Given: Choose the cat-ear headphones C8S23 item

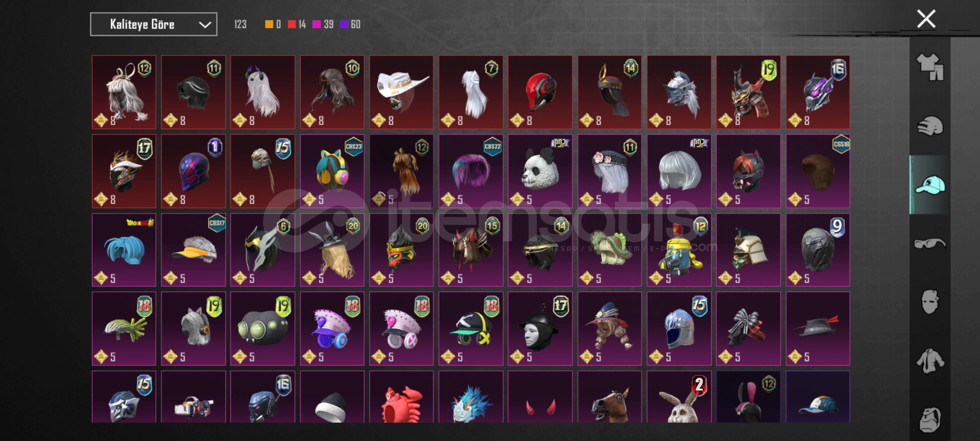Looking at the screenshot, I should [332, 171].
